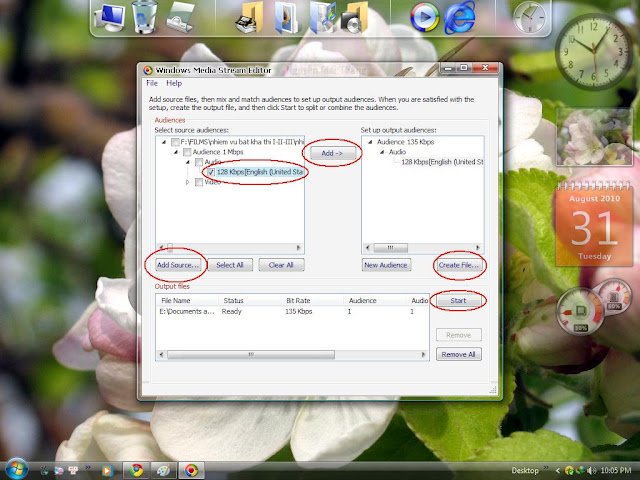Select 'Audience 135 Kbps' in the output tree
Image resolution: width=640 pixels, height=480 pixels.
click(x=405, y=142)
